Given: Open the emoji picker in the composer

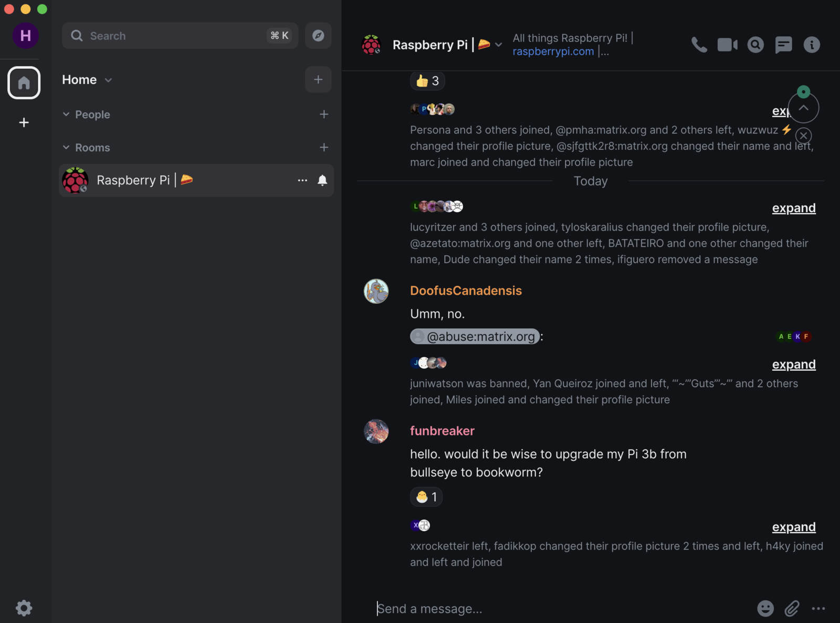Looking at the screenshot, I should tap(765, 608).
